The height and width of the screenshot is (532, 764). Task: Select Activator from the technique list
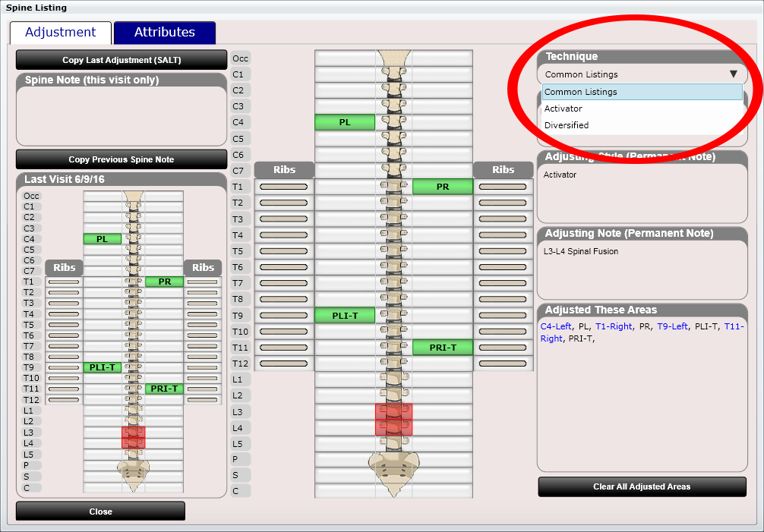point(564,109)
